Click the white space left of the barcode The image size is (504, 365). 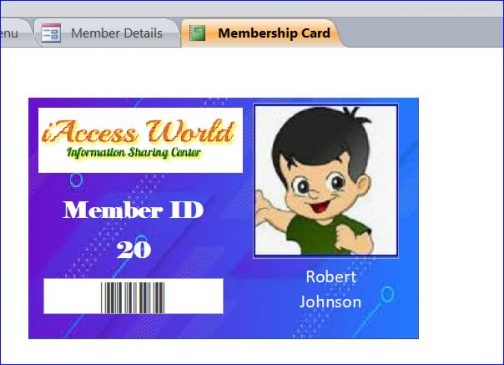(x=72, y=296)
